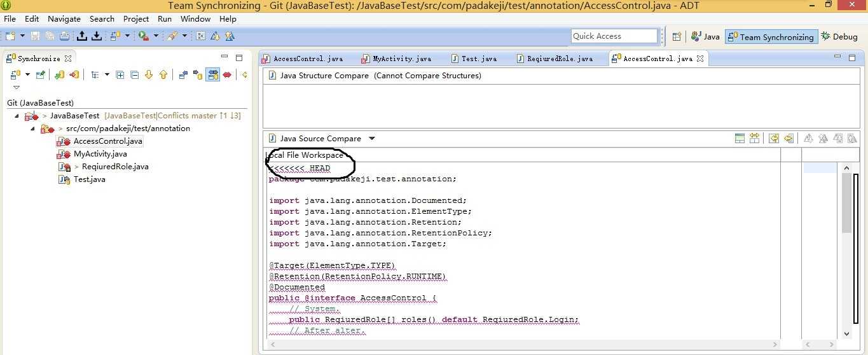Select AccessControl.java in Synchronize tree
868x355 pixels.
click(x=107, y=141)
